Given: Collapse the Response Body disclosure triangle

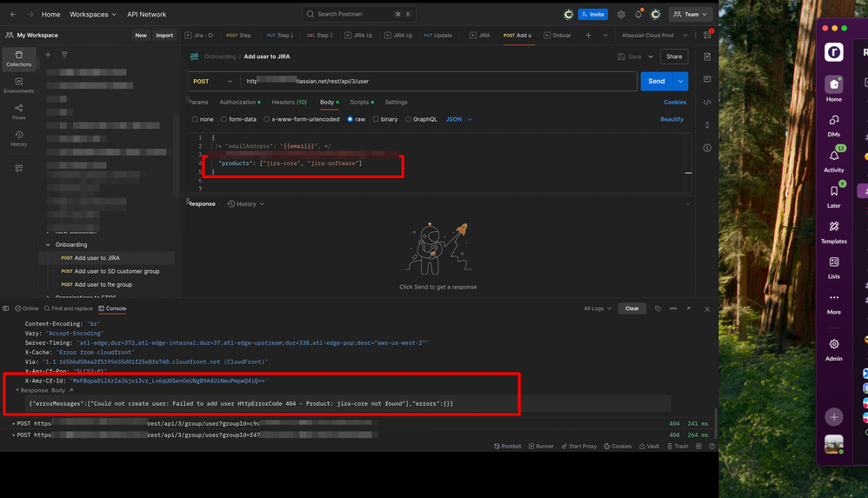Looking at the screenshot, I should [17, 390].
